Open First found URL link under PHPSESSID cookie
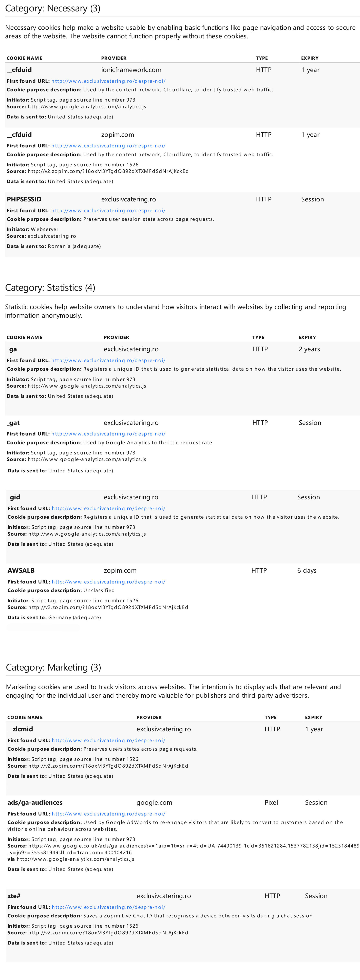This screenshot has width=360, height=980. click(108, 210)
